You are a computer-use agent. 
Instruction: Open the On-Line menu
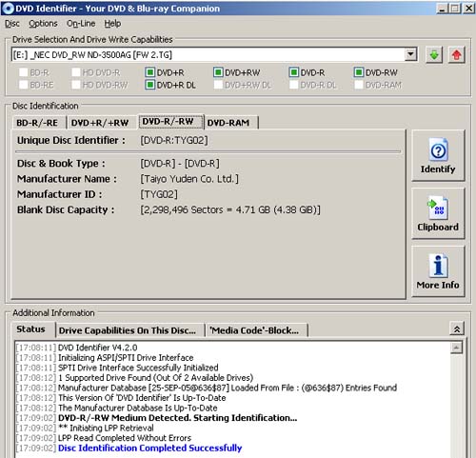[81, 24]
